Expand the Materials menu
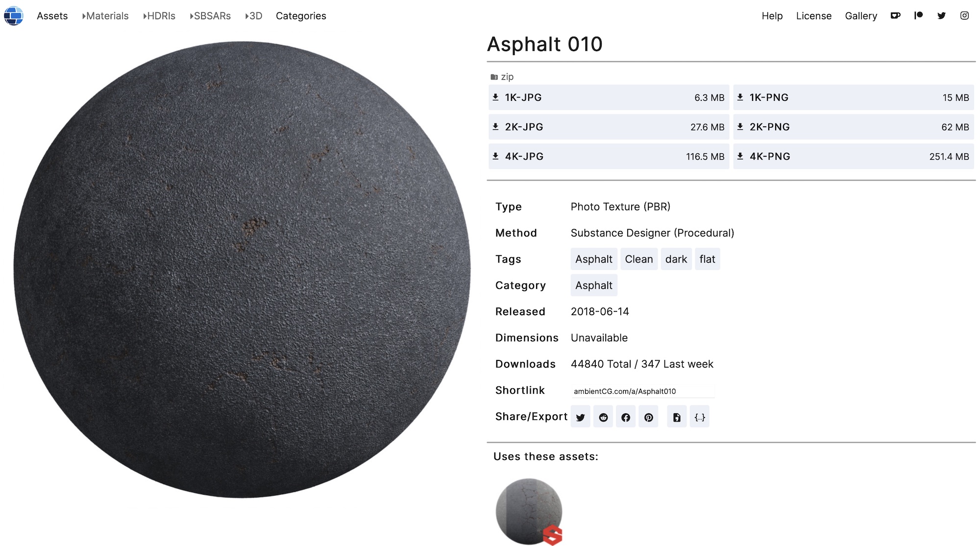 105,16
